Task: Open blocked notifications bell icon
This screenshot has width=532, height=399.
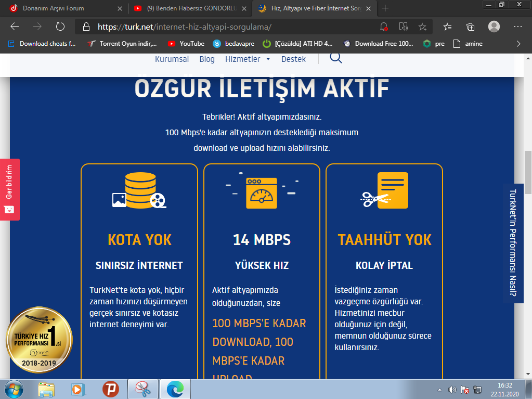Action: (383, 27)
